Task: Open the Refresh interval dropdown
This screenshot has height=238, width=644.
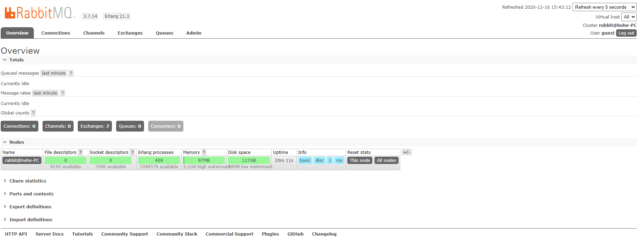Action: (x=605, y=7)
